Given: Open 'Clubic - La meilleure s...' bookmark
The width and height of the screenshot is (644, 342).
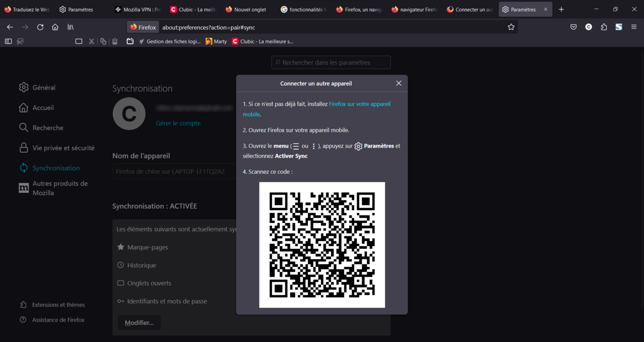Looking at the screenshot, I should tap(262, 41).
